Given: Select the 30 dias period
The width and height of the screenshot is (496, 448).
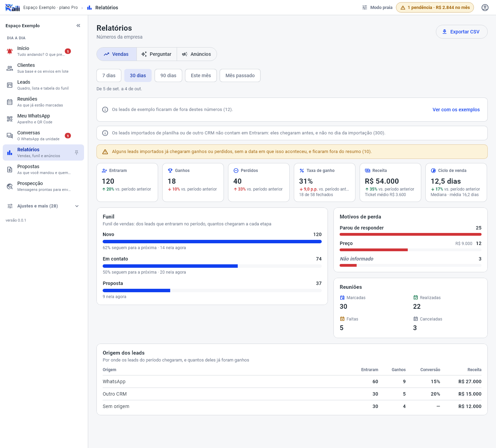Looking at the screenshot, I should (x=138, y=75).
